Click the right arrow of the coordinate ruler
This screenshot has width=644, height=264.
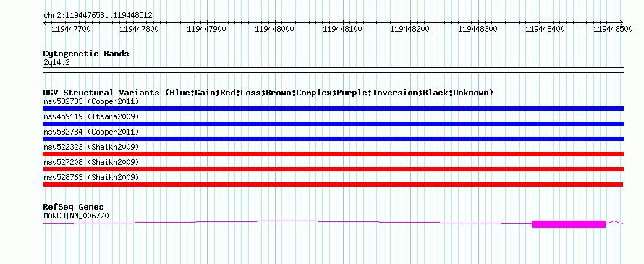(621, 22)
